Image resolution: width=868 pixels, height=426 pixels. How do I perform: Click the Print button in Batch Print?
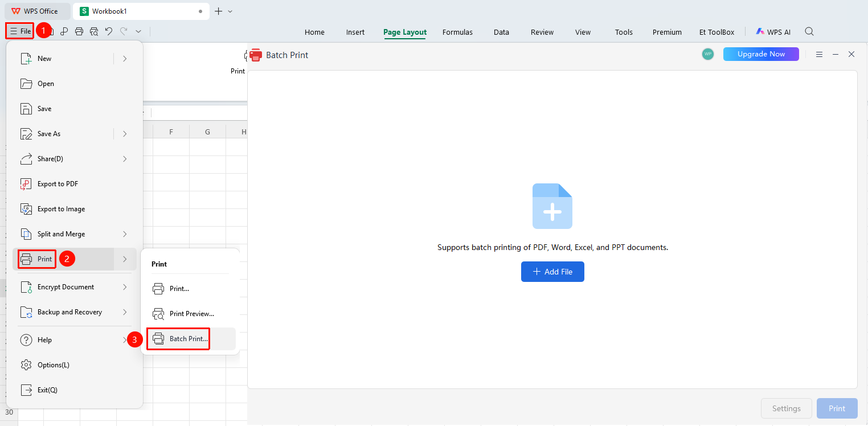[837, 408]
